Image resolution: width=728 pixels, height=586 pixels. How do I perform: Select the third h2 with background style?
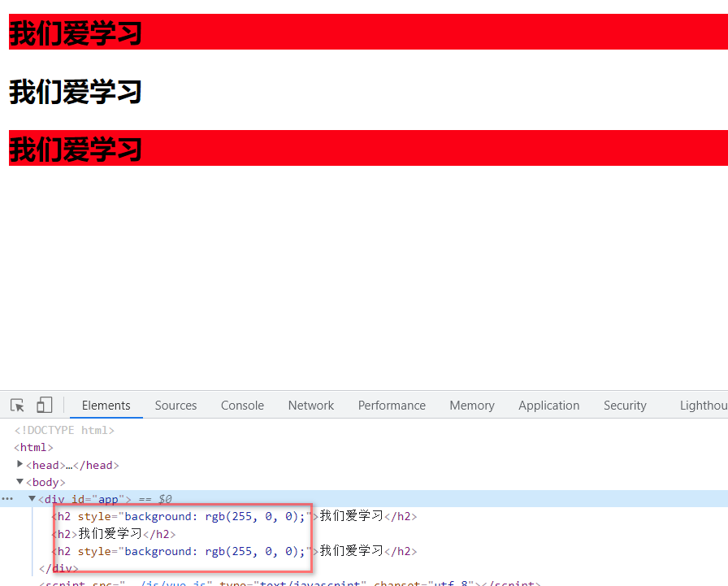pyautogui.click(x=234, y=551)
